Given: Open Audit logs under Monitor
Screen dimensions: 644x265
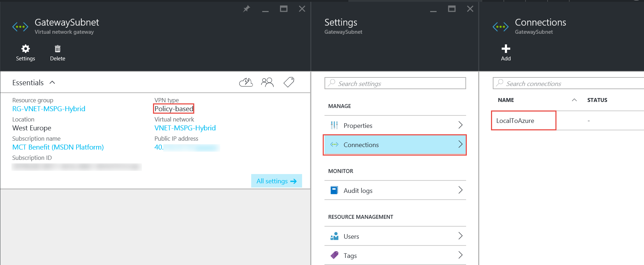Looking at the screenshot, I should coord(395,190).
